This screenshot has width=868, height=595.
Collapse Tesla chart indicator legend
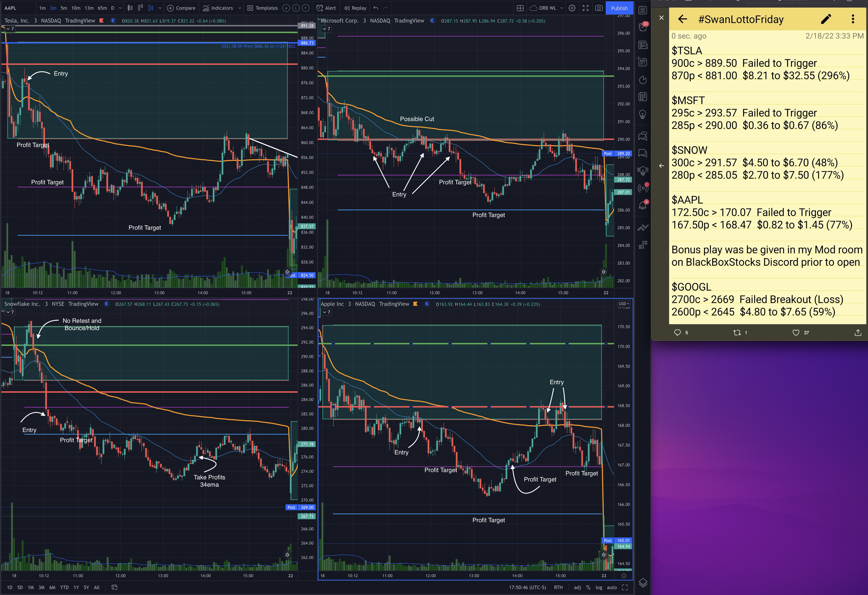(x=10, y=29)
